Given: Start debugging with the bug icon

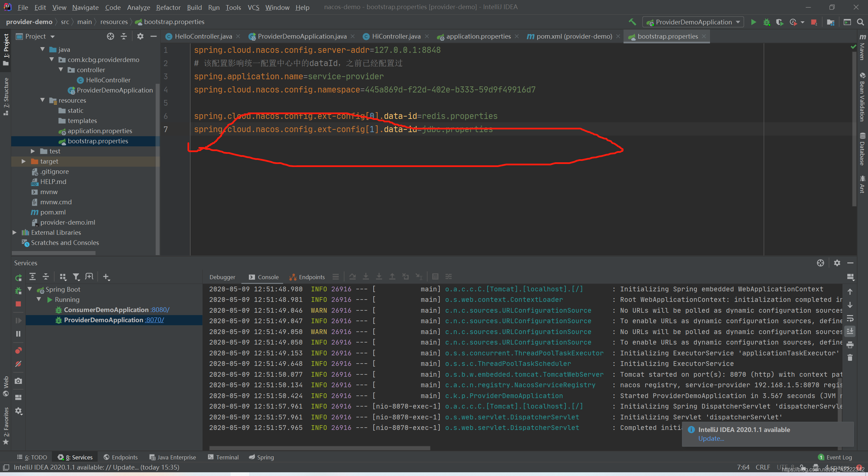Looking at the screenshot, I should 766,22.
